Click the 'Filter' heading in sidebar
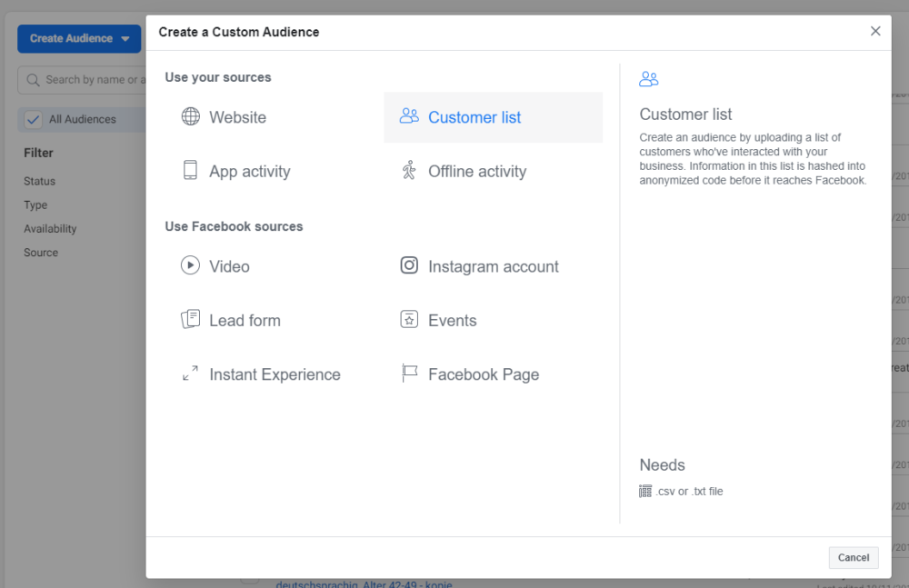This screenshot has width=909, height=588. pos(38,153)
